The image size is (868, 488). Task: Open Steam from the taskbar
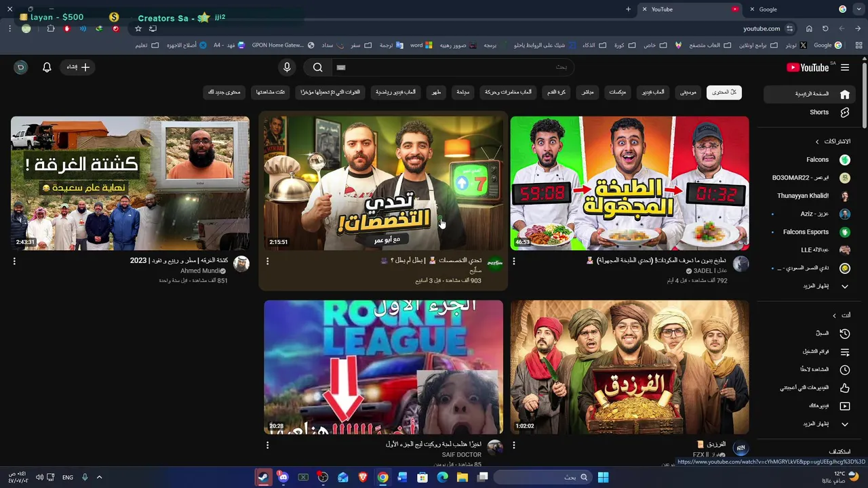click(263, 477)
